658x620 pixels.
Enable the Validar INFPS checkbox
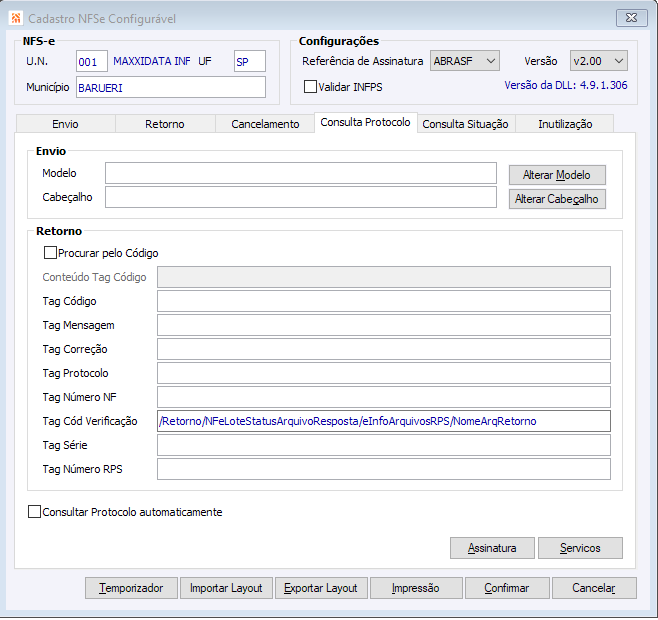pos(310,87)
